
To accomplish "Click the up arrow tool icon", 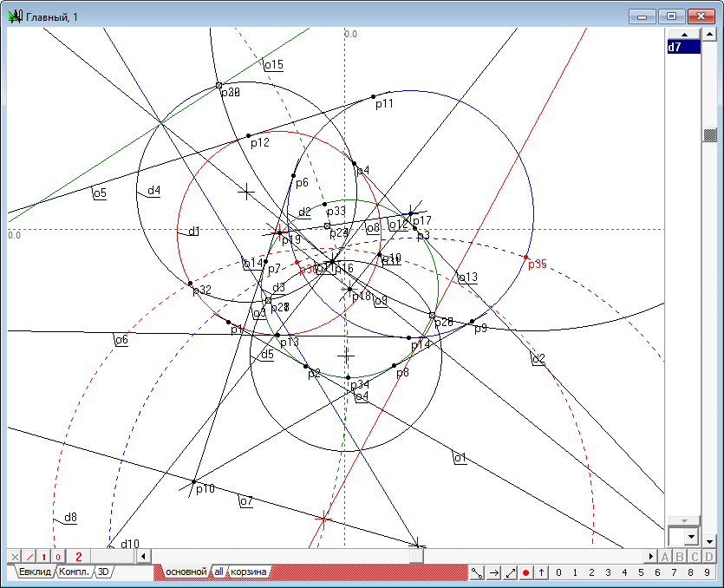I will pos(541,572).
